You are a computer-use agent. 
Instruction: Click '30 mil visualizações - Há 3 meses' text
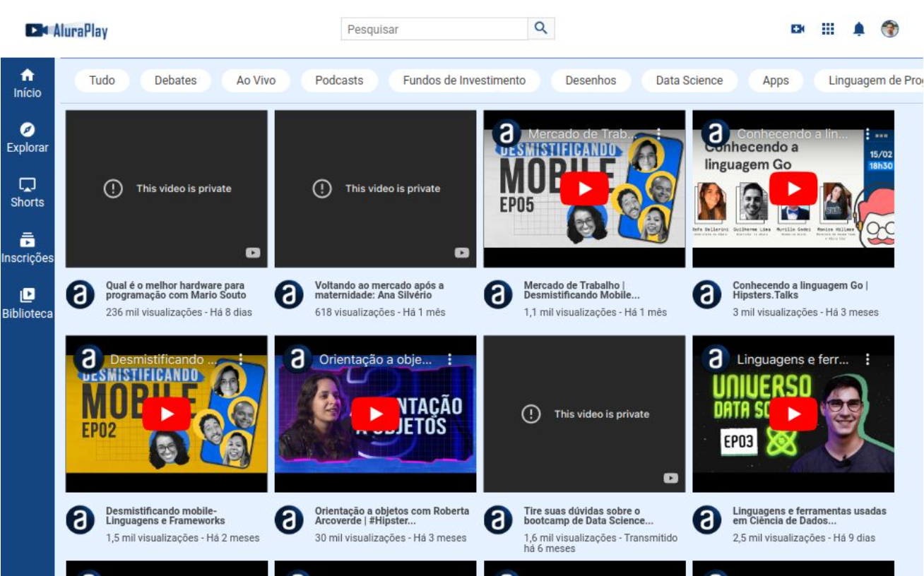(391, 538)
